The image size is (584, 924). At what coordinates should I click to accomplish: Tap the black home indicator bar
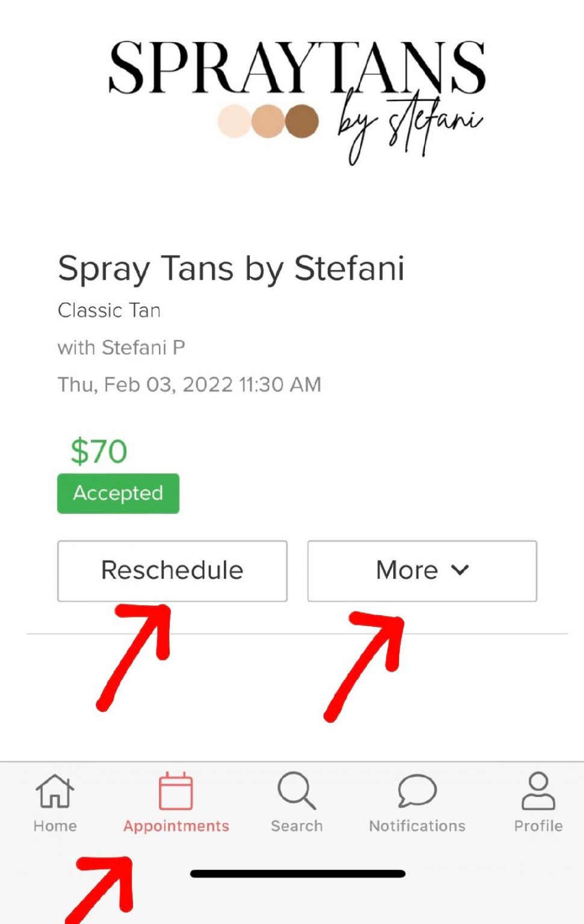(296, 872)
